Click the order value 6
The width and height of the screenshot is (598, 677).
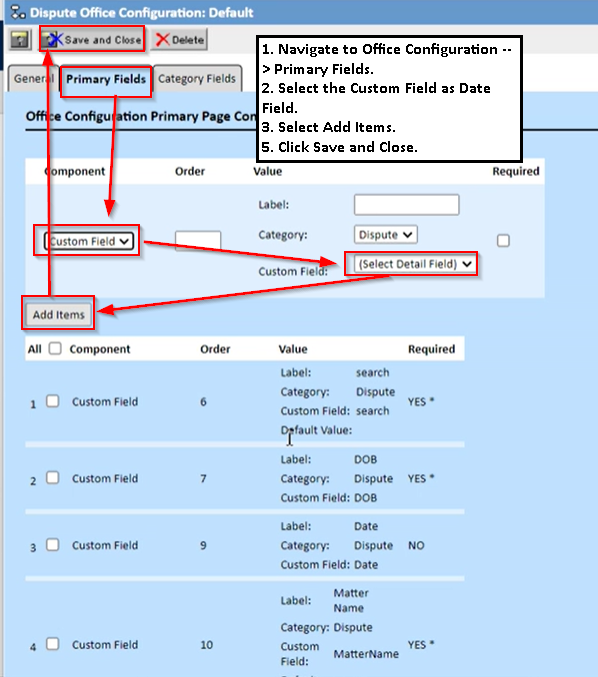point(203,402)
